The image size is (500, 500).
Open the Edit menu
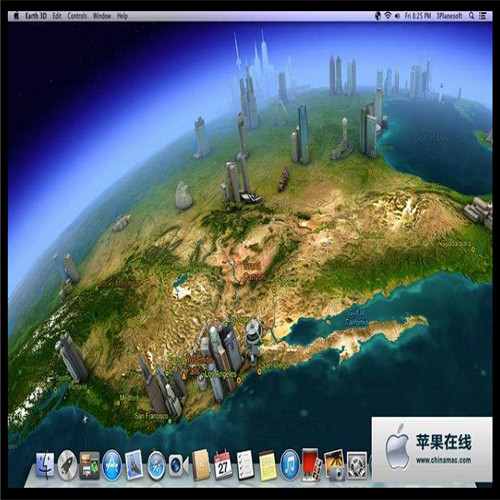pyautogui.click(x=57, y=16)
